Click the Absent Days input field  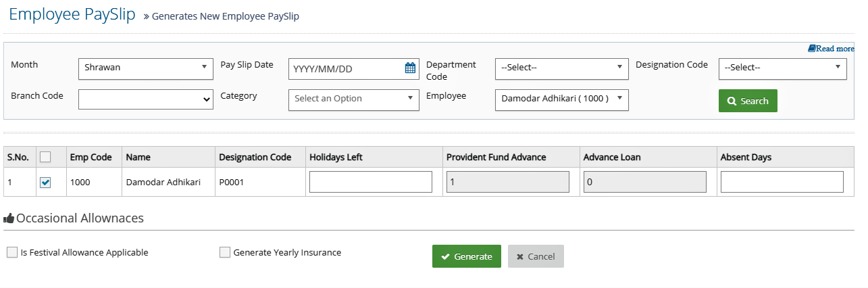[x=782, y=182]
